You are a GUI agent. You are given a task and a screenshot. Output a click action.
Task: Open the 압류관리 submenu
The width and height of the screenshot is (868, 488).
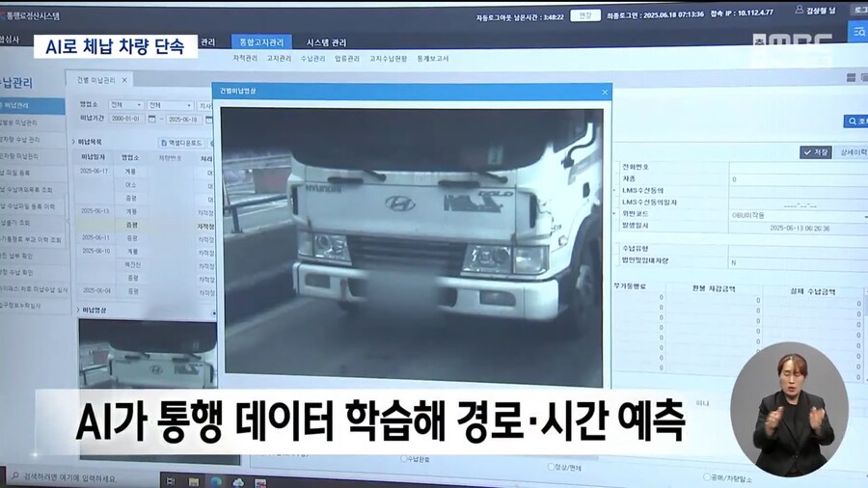coord(347,58)
